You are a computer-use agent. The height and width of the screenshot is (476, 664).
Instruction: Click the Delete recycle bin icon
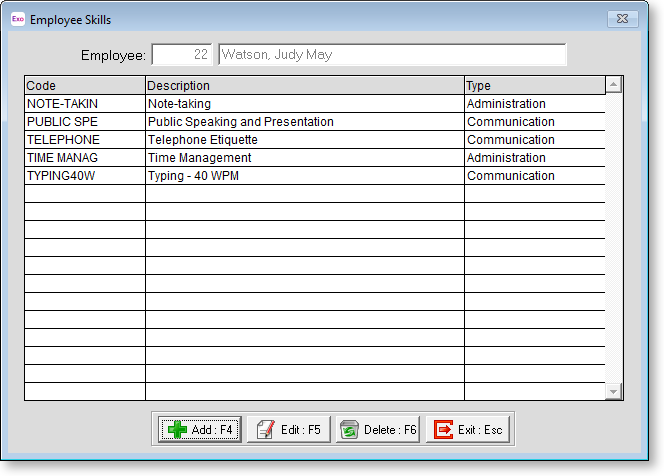(x=350, y=430)
